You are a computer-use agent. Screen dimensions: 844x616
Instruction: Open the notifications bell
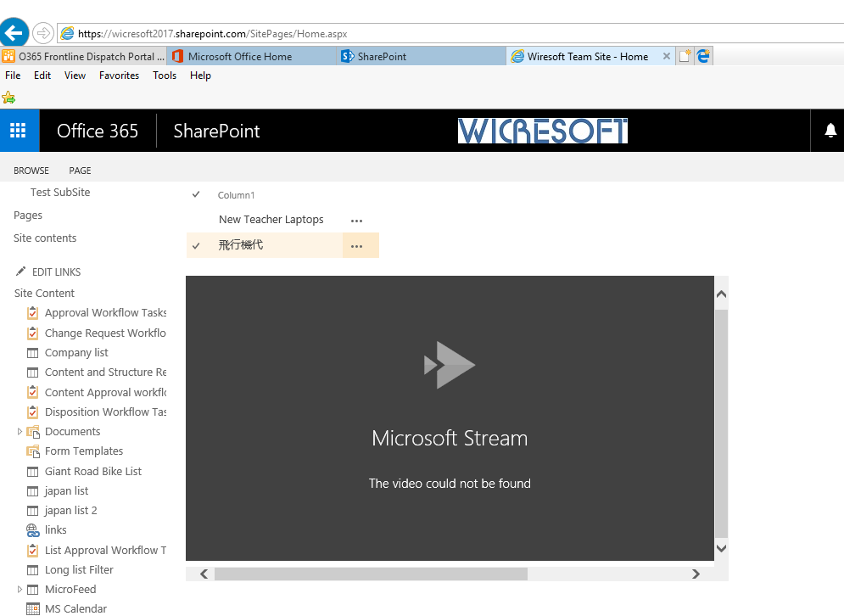(830, 131)
